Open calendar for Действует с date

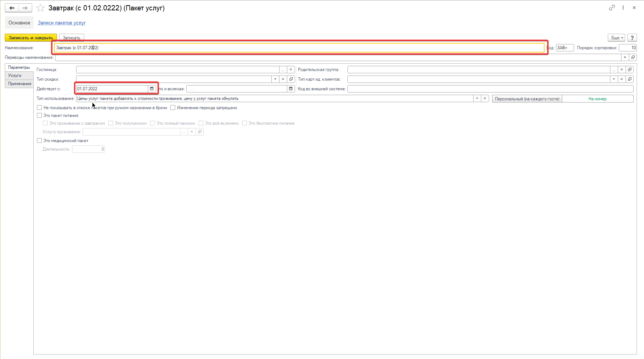point(152,89)
